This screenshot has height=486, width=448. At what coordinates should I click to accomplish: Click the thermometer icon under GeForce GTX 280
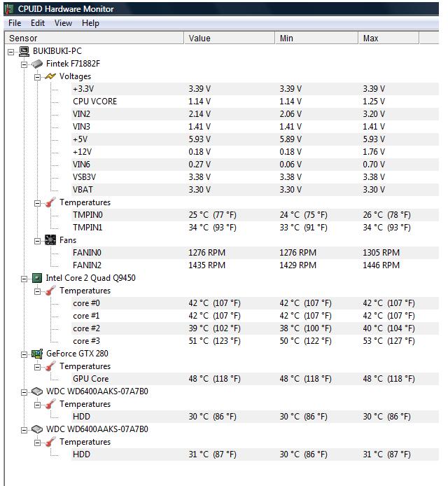pyautogui.click(x=50, y=366)
